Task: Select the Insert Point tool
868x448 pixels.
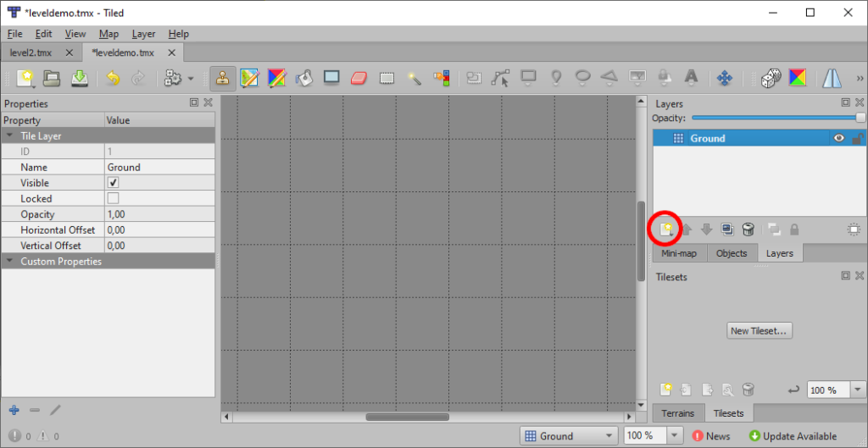Action: 556,79
